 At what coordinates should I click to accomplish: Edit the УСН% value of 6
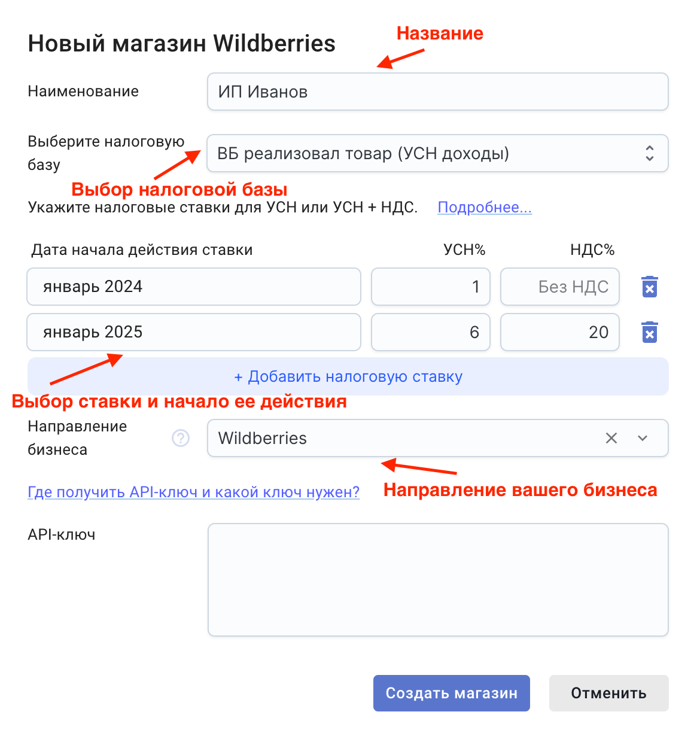tap(430, 332)
